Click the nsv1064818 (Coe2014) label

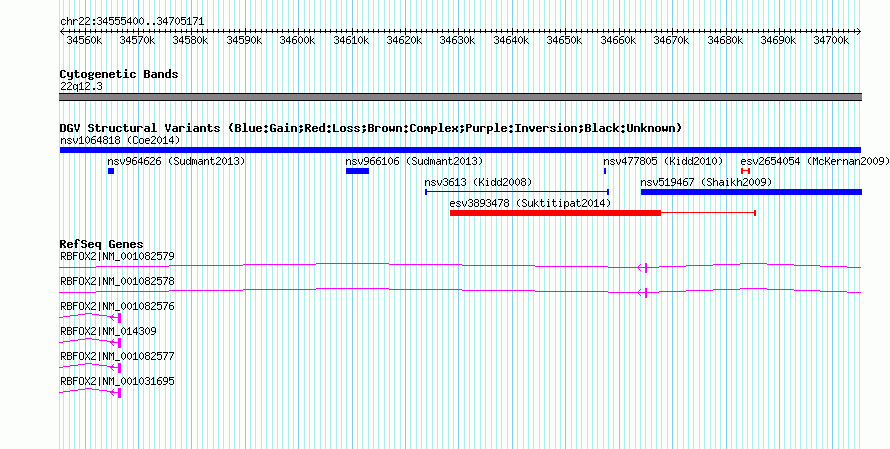pos(120,140)
